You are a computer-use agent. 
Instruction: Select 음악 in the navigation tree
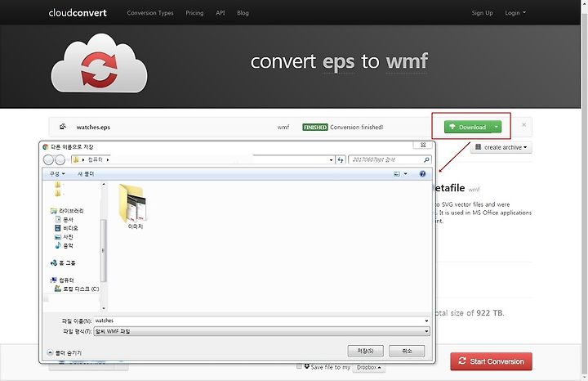click(65, 245)
